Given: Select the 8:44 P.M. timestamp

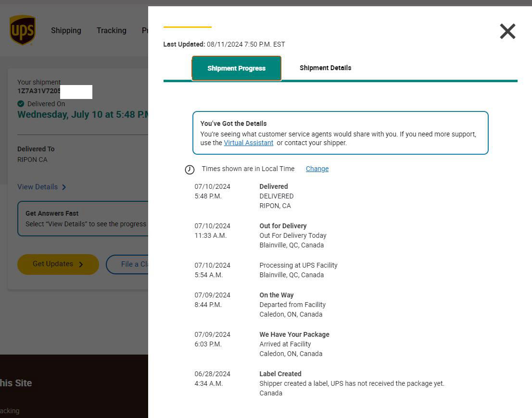Looking at the screenshot, I should click(x=208, y=305).
